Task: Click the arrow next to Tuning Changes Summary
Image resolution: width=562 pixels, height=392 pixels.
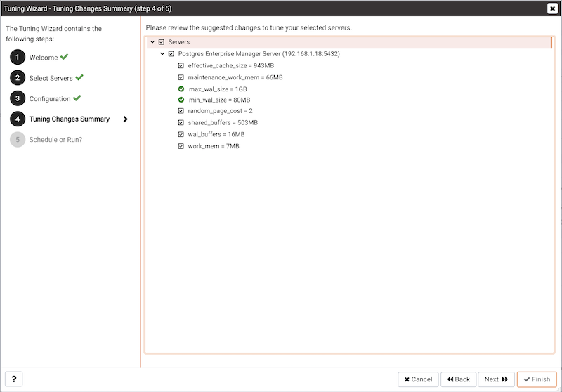Action: (x=126, y=119)
